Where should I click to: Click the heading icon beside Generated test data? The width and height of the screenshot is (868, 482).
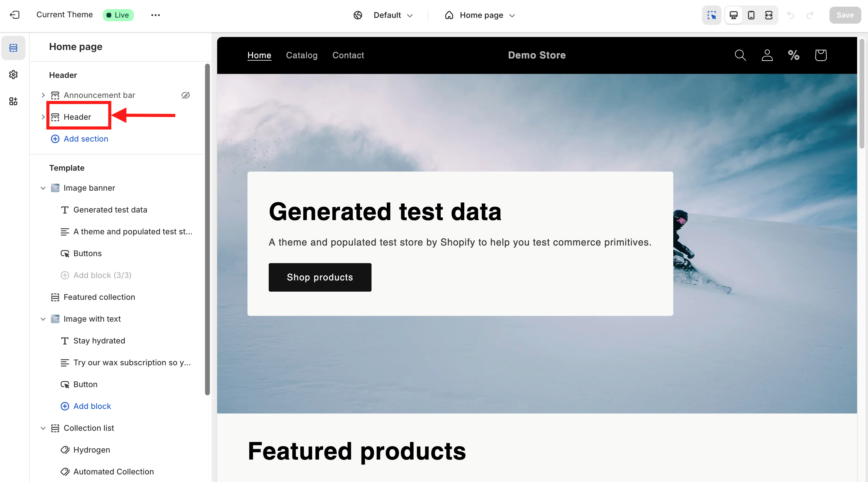coord(65,210)
